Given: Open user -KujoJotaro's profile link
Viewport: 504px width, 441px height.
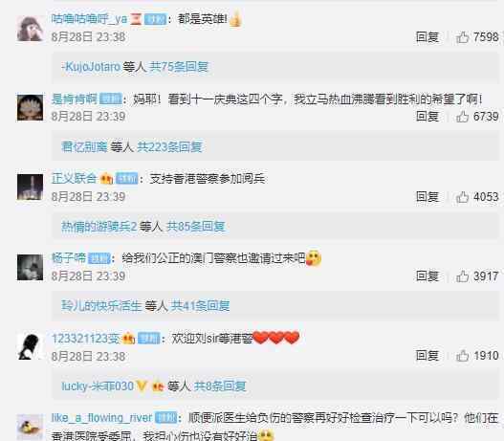Looking at the screenshot, I should point(91,67).
